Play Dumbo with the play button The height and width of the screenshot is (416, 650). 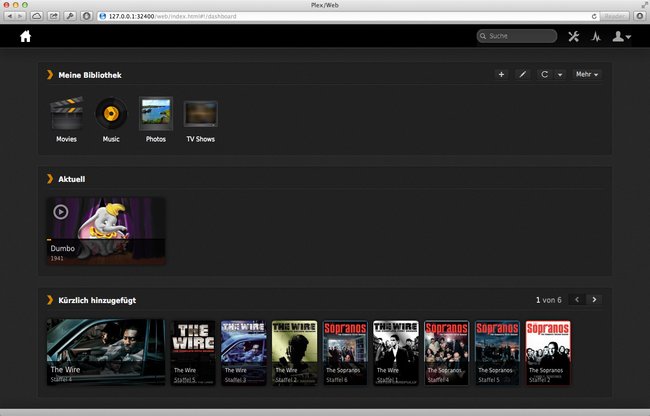pos(61,212)
